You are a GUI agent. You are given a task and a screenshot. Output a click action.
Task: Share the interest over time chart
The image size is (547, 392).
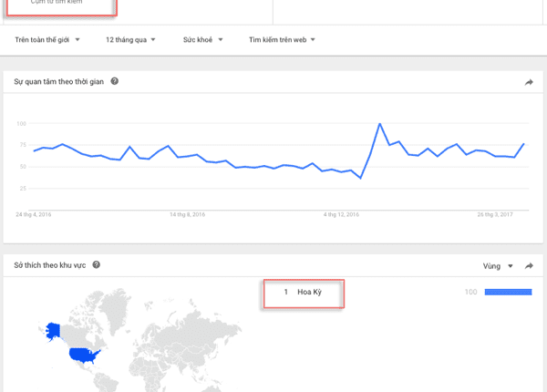[529, 83]
